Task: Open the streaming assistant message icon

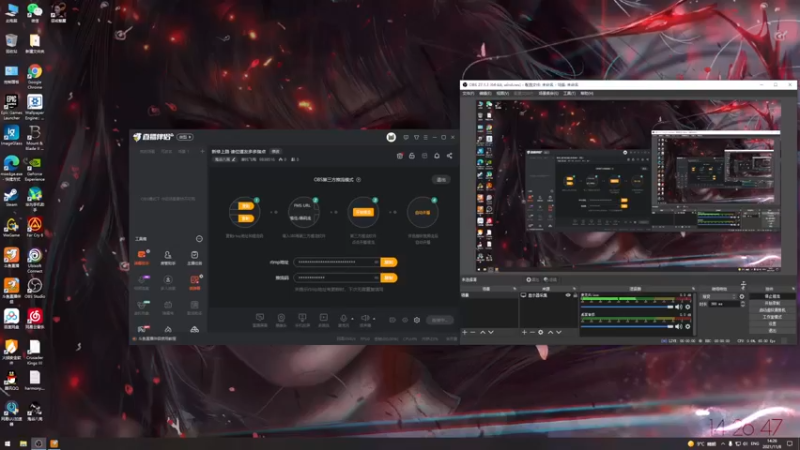Action: point(406,137)
